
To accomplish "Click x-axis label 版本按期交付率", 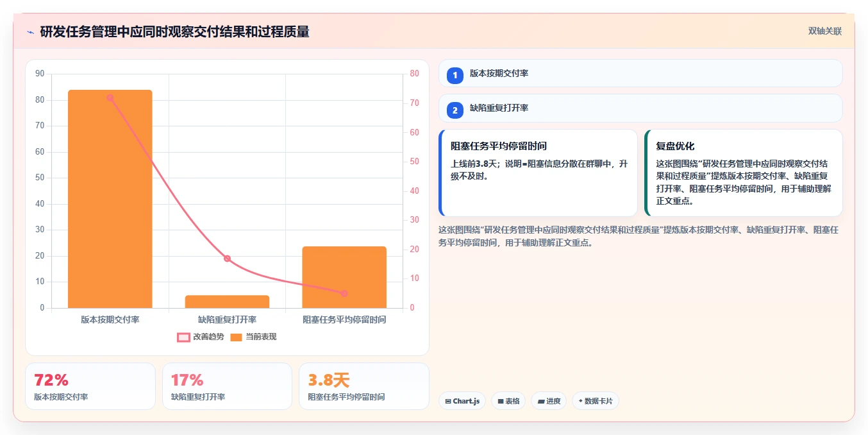I will pyautogui.click(x=110, y=320).
